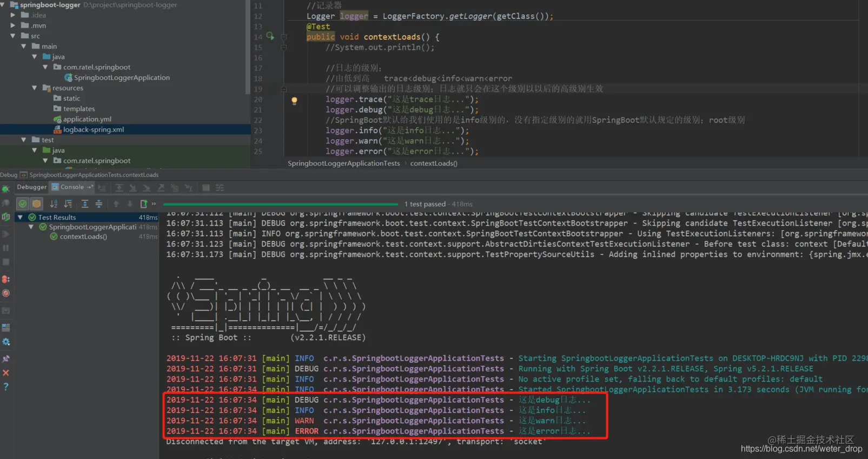The width and height of the screenshot is (868, 459).
Task: Click run test gutter icon at line 14
Action: coord(270,36)
